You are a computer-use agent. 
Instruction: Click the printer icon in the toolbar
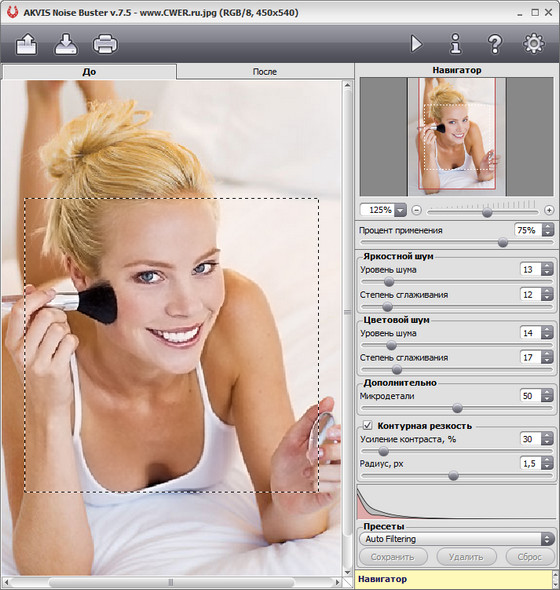105,44
